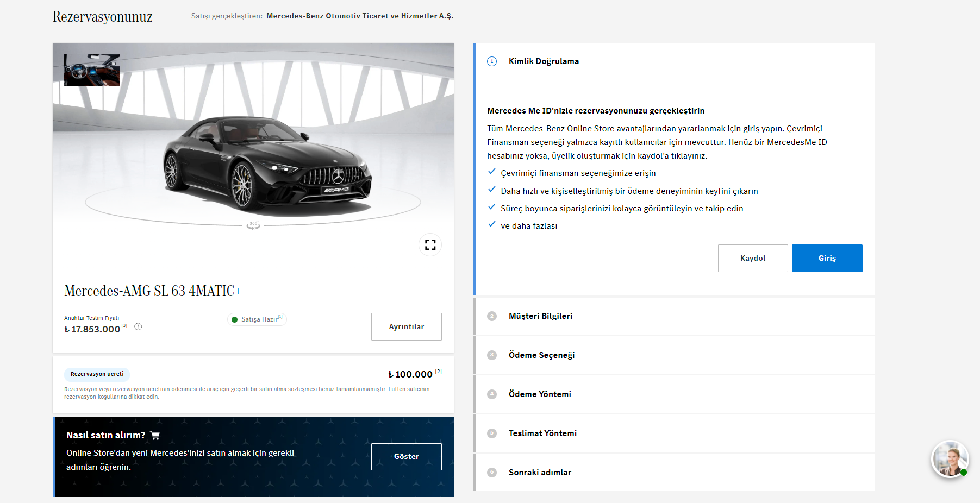The height and width of the screenshot is (503, 980).
Task: Click the ₺ 100.000 reservation fee amount
Action: pos(410,374)
